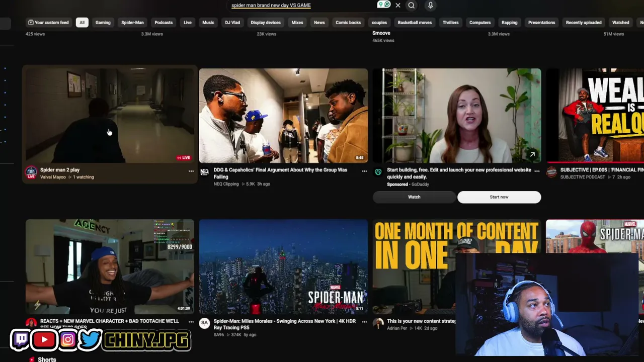Open the Spider man 2 play video title
This screenshot has width=644, height=362.
(60, 170)
